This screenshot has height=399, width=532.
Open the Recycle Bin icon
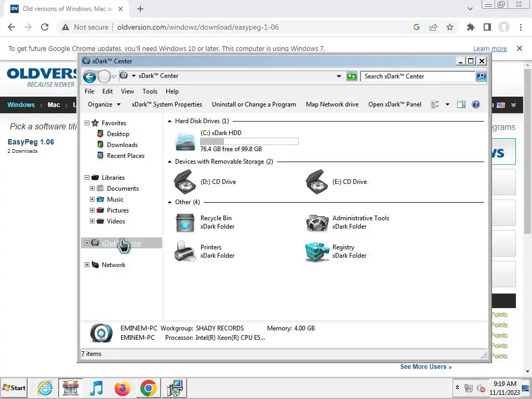coord(185,222)
